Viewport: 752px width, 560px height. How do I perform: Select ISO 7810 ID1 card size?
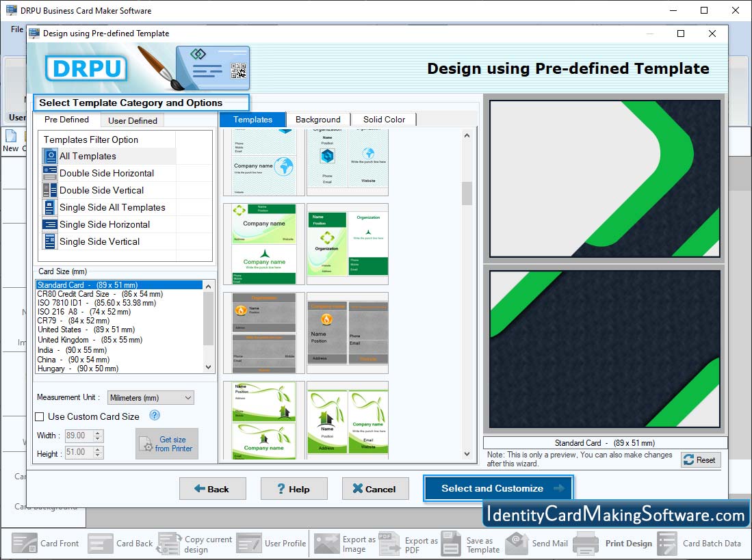pyautogui.click(x=120, y=303)
